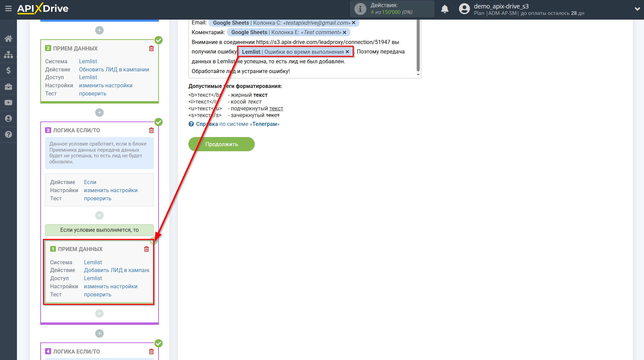644x360 pixels.
Task: Click the help question mark icon near Справка
Action: [191, 124]
